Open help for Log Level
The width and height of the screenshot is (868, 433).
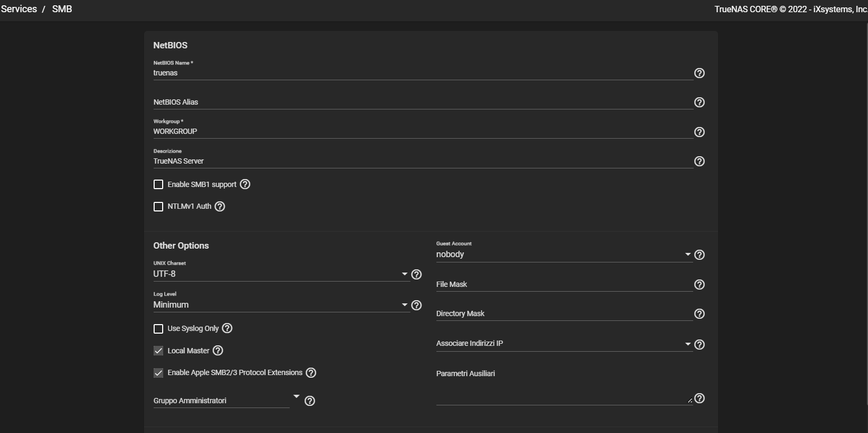click(417, 305)
